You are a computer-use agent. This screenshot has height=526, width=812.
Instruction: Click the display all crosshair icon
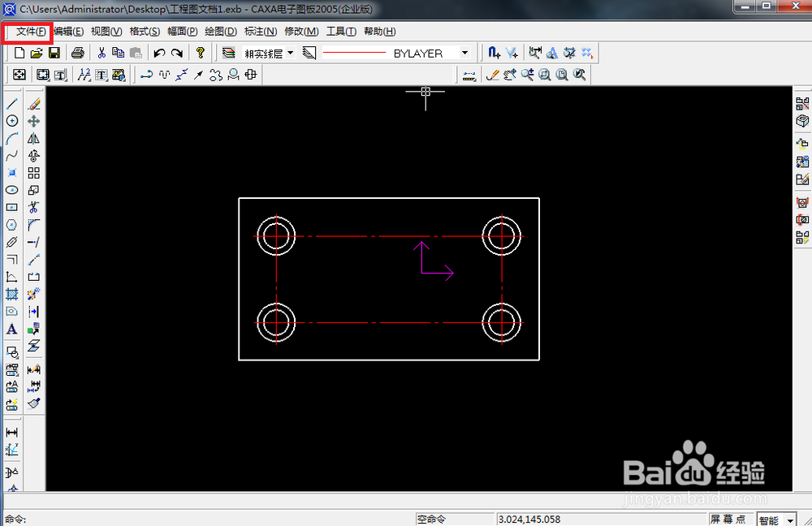(x=19, y=75)
